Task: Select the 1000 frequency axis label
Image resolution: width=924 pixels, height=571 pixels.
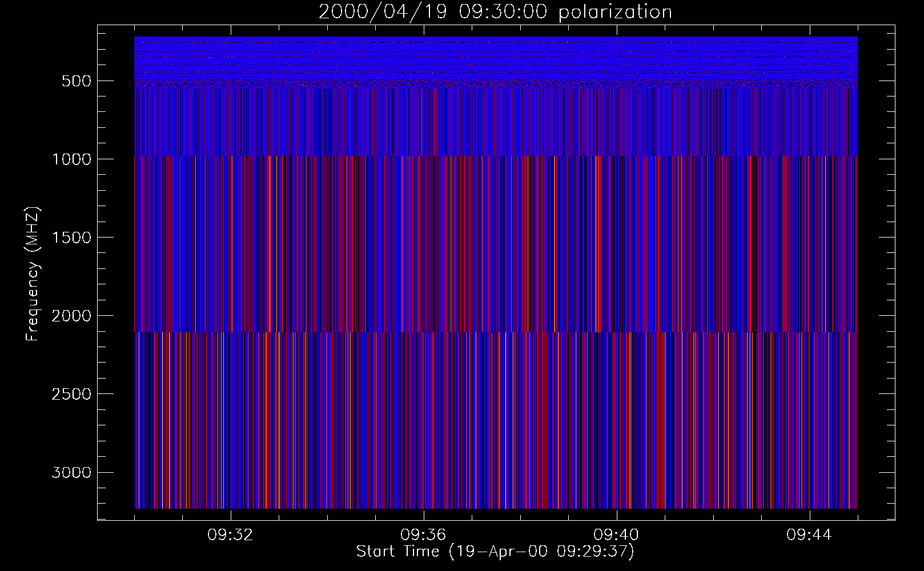Action: [x=71, y=159]
